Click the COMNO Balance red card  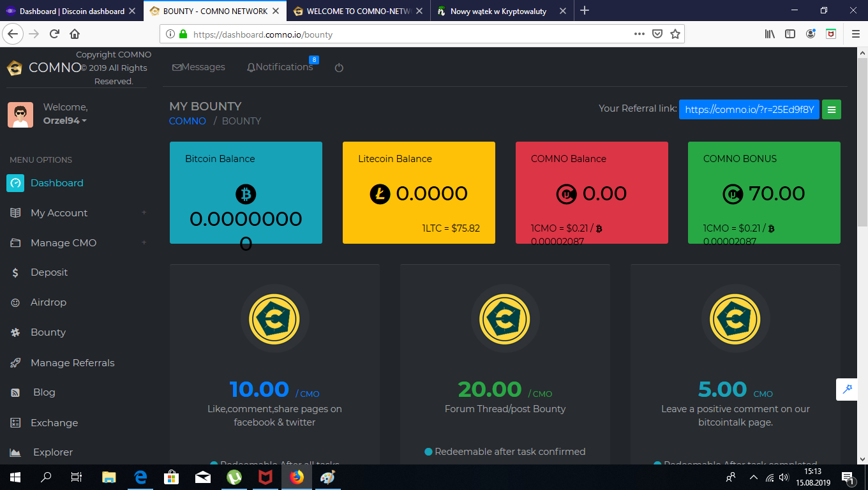pyautogui.click(x=592, y=193)
